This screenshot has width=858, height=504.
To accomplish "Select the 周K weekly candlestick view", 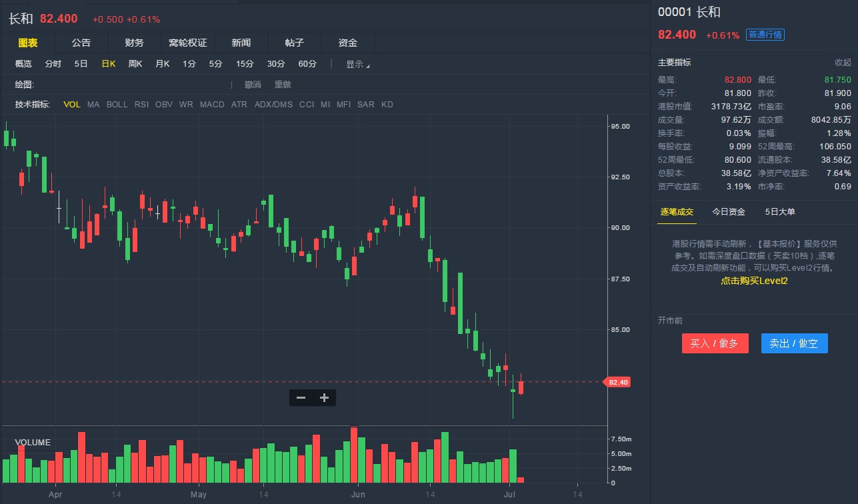I will click(135, 64).
